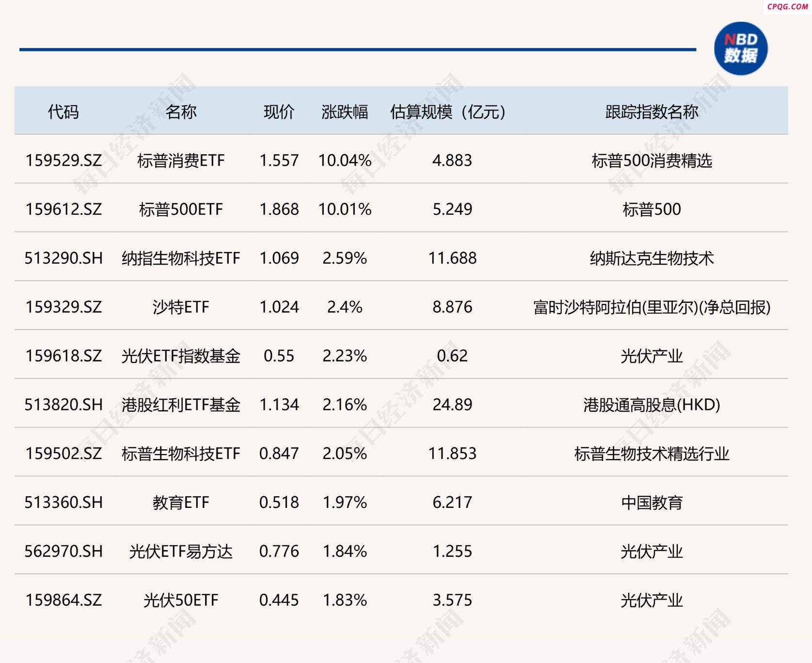Click the NBD 数据 round logo

point(741,48)
